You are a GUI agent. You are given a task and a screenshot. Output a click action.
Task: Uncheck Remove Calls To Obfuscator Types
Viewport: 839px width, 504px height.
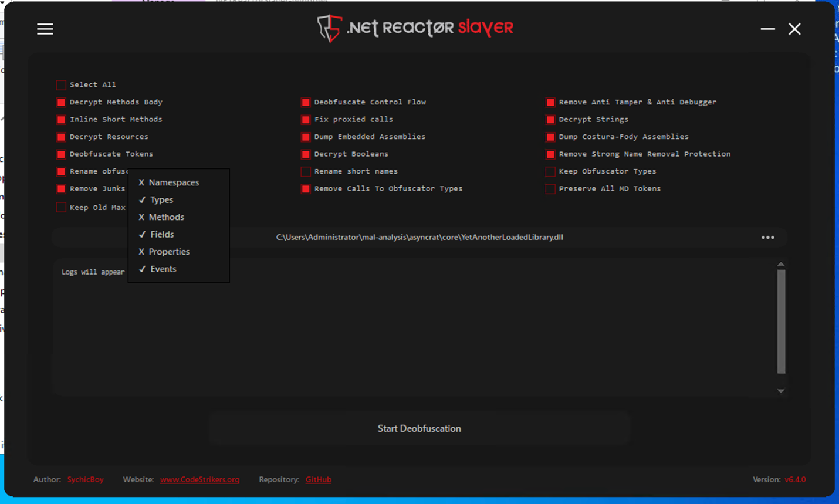[x=306, y=189]
